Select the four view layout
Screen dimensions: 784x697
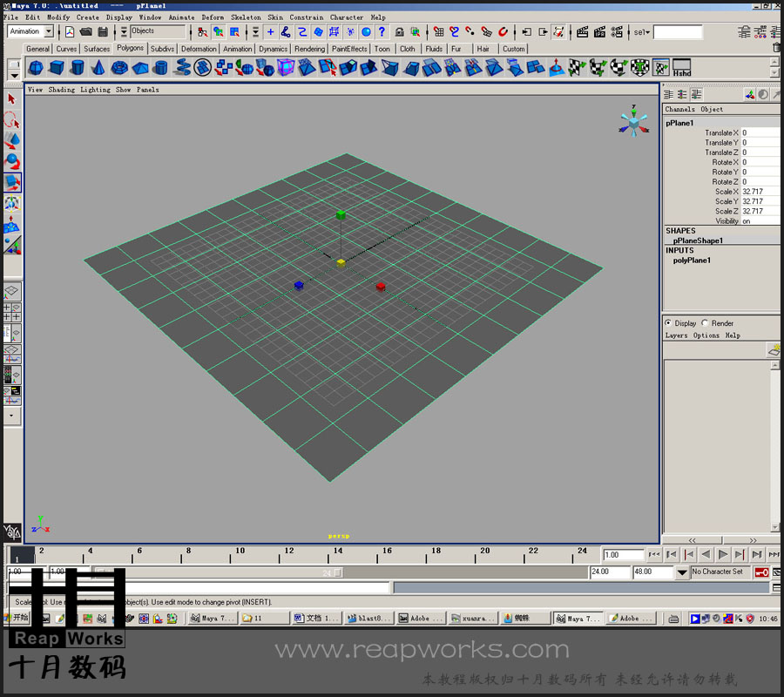[12, 312]
